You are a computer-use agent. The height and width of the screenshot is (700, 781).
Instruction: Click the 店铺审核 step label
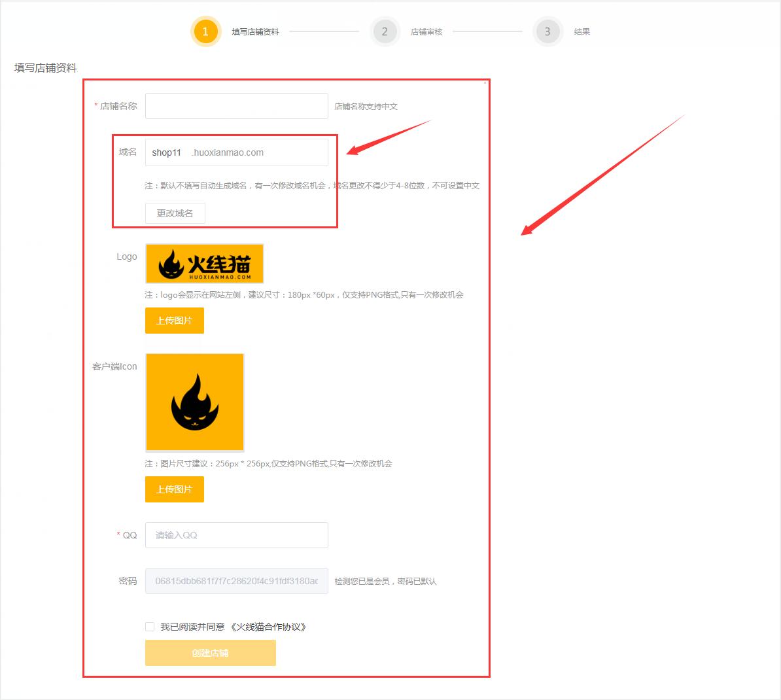[x=426, y=32]
